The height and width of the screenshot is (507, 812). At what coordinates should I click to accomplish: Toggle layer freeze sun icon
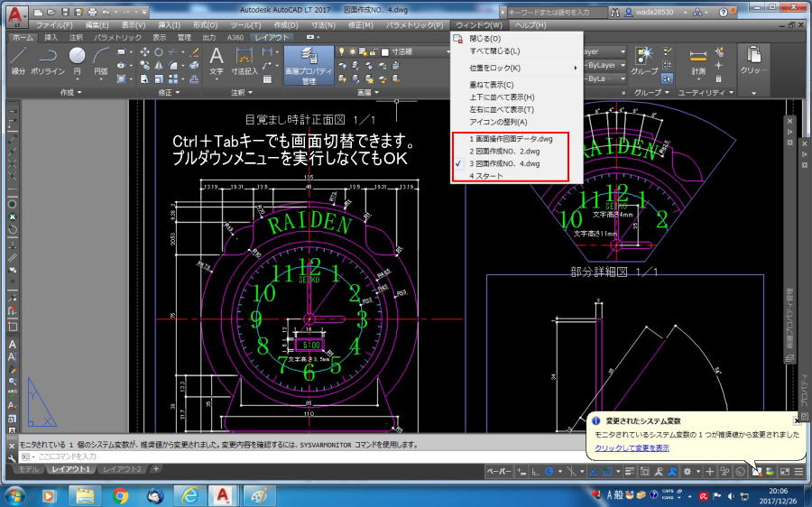pos(352,51)
